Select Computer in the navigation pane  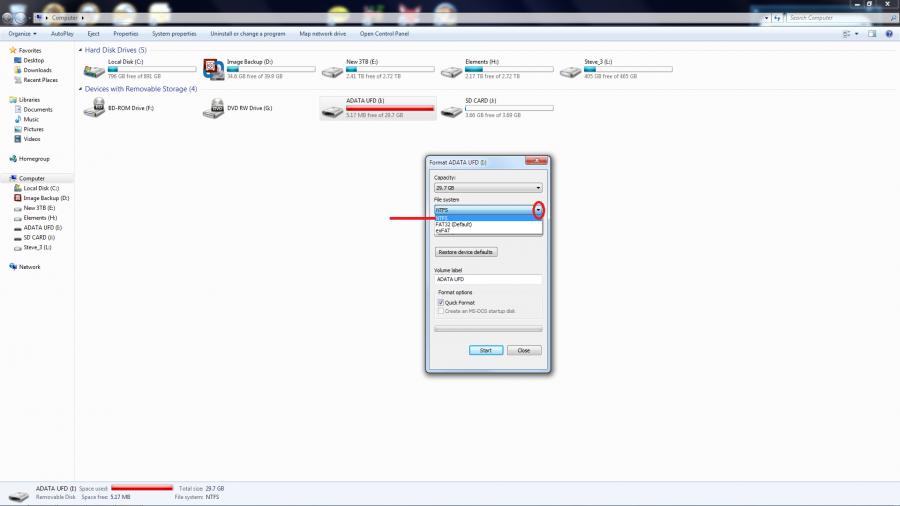point(32,178)
